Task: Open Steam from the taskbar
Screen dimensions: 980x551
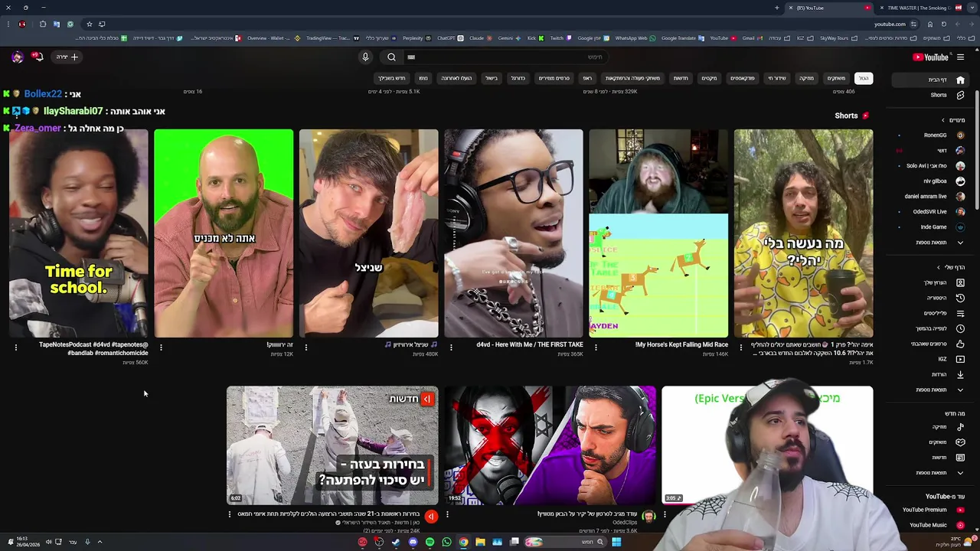Action: (x=396, y=542)
